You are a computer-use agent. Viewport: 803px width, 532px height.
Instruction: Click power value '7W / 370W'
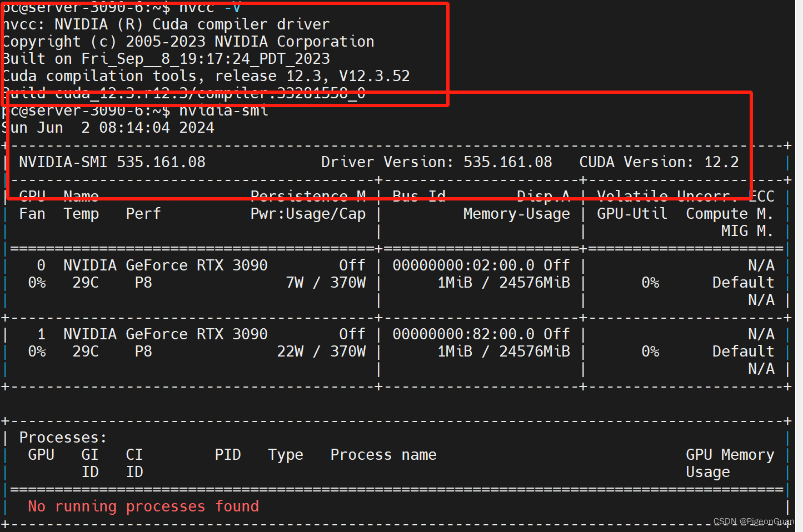click(326, 283)
